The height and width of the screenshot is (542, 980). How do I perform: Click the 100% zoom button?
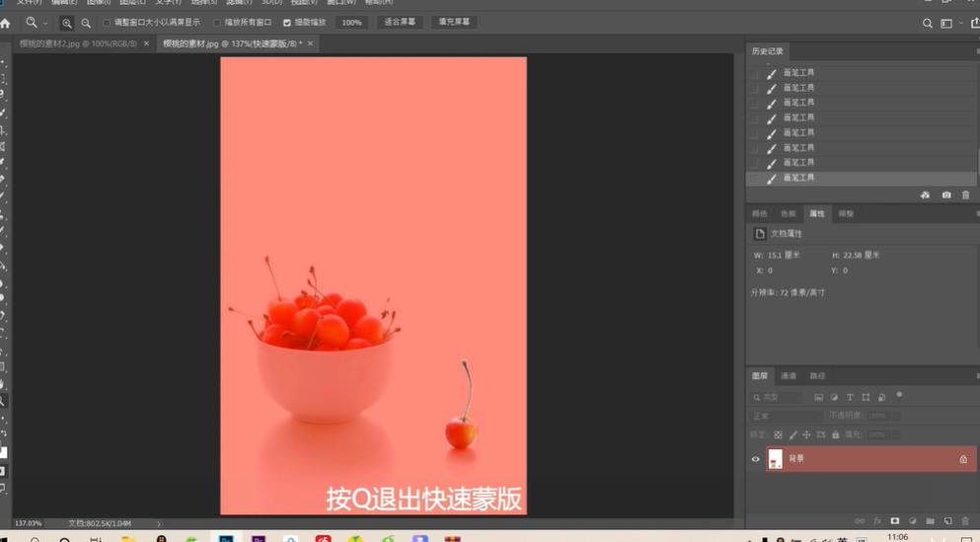[x=352, y=23]
